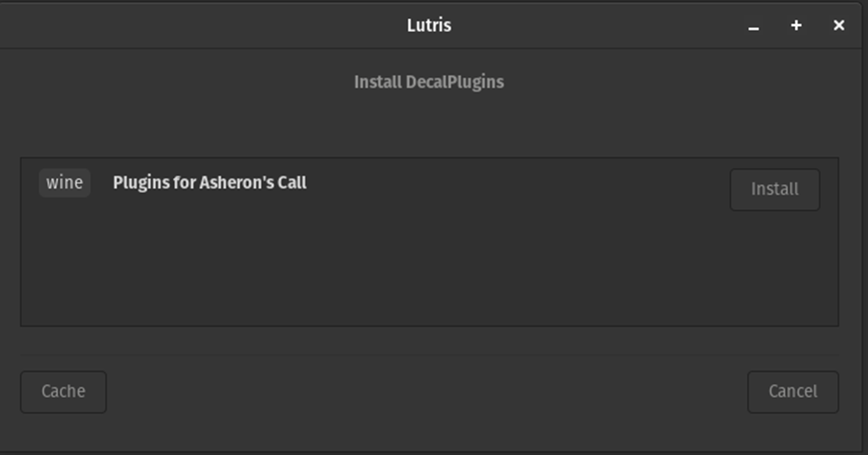Click the empty area of the installer list
This screenshot has width=868, height=455.
(429, 277)
